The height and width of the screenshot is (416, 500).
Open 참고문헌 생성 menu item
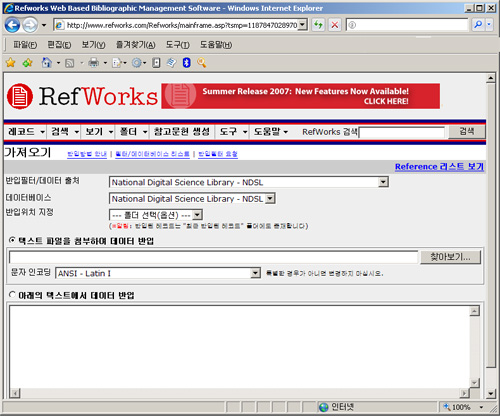182,132
